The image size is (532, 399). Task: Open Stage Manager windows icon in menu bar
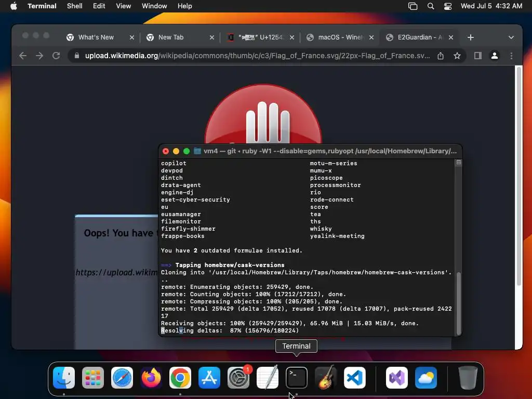coord(413,6)
